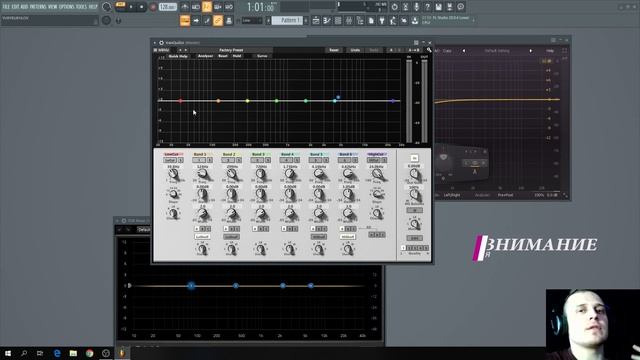Open the Piano roll view icon
This screenshot has width=640, height=360.
point(327,20)
